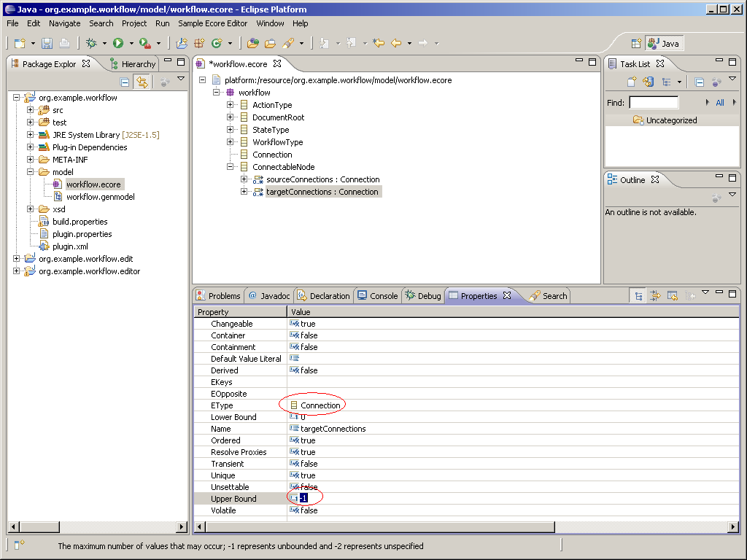Toggle Show Advanced Properties in Properties view
The height and width of the screenshot is (560, 747).
[x=655, y=295]
